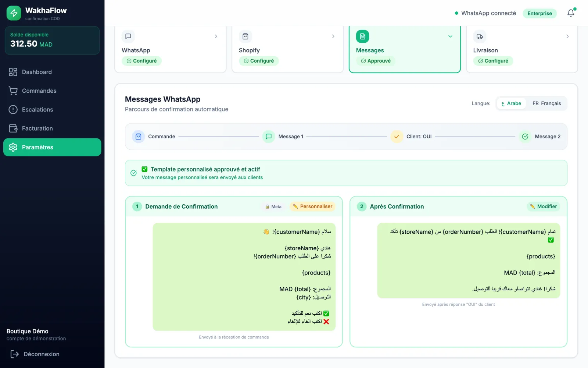
Task: Click the Déconnexion logout arrow icon
Action: click(15, 354)
